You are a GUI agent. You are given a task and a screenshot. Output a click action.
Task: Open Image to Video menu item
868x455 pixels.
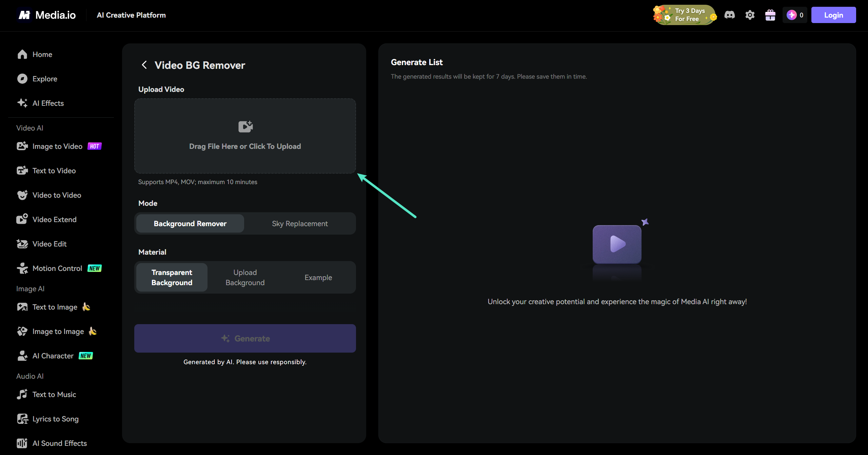pyautogui.click(x=57, y=146)
